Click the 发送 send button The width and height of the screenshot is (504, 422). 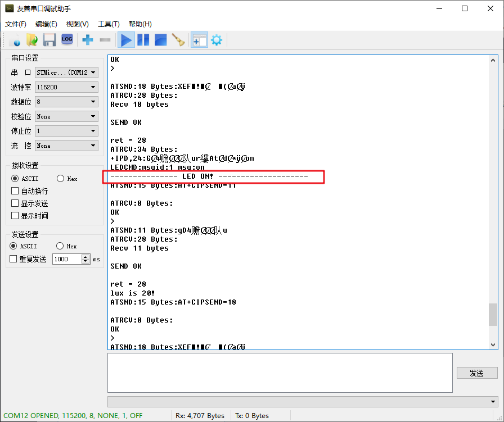tap(477, 373)
